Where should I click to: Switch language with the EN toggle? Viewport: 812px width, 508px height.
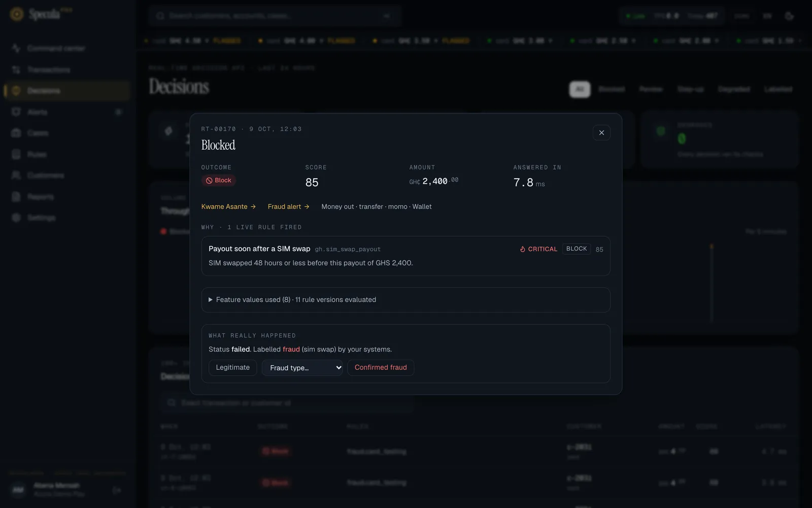click(x=767, y=16)
